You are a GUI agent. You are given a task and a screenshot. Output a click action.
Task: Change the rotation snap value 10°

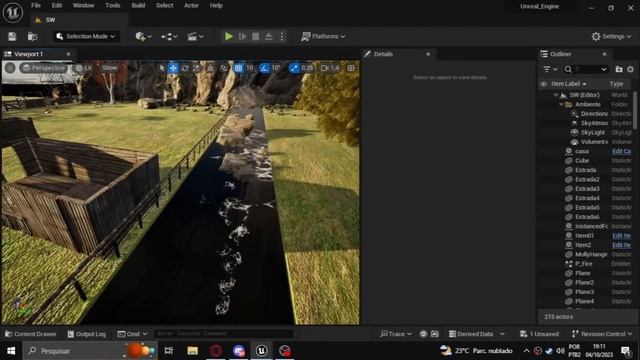click(x=276, y=68)
